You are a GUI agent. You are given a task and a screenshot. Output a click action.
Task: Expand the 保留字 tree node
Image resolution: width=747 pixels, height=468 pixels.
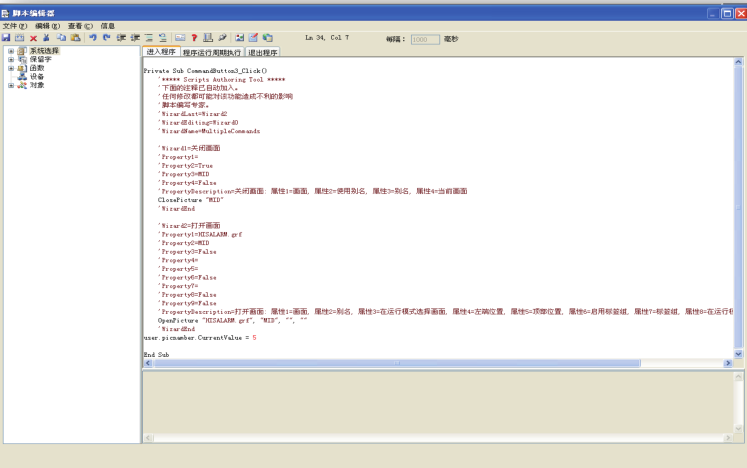coord(11,59)
